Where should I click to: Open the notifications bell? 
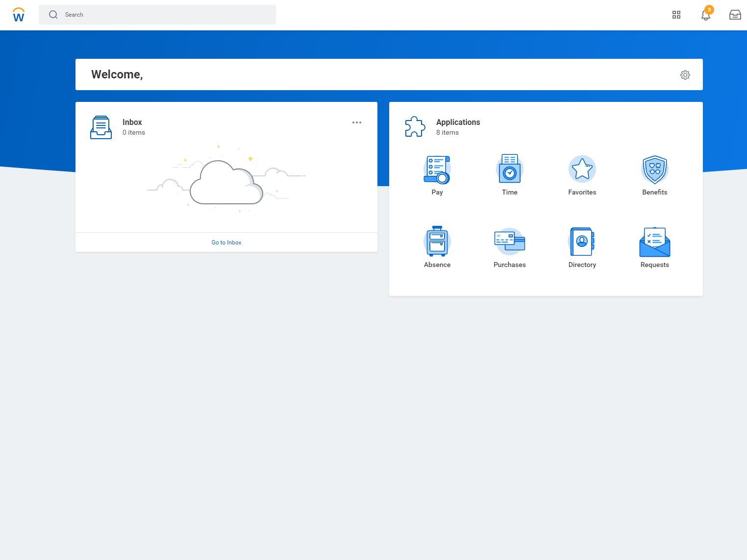tap(705, 15)
